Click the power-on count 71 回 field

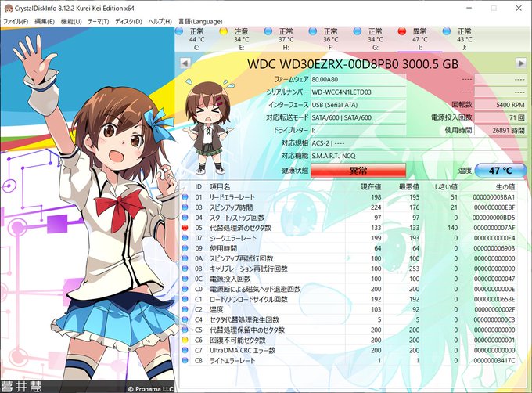pos(500,117)
